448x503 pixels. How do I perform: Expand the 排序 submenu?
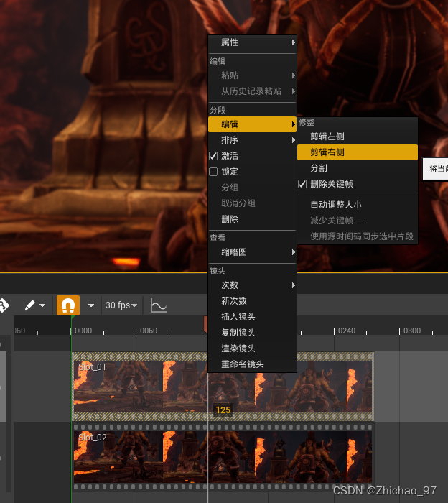pyautogui.click(x=252, y=140)
